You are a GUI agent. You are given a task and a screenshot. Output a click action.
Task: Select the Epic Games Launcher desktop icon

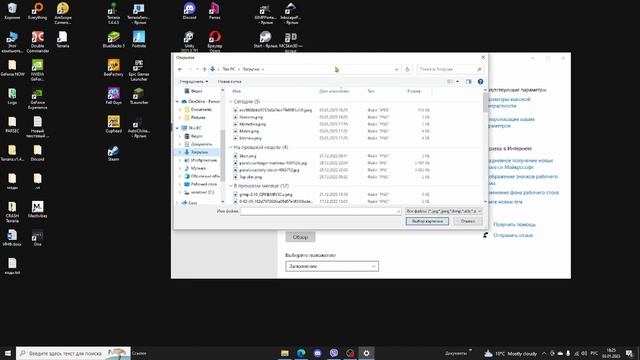139,70
